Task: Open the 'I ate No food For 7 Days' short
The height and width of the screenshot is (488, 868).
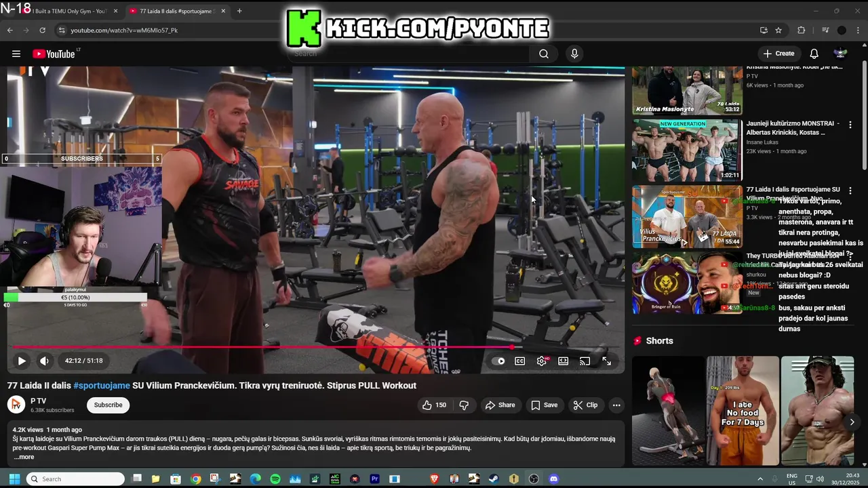Action: (743, 410)
